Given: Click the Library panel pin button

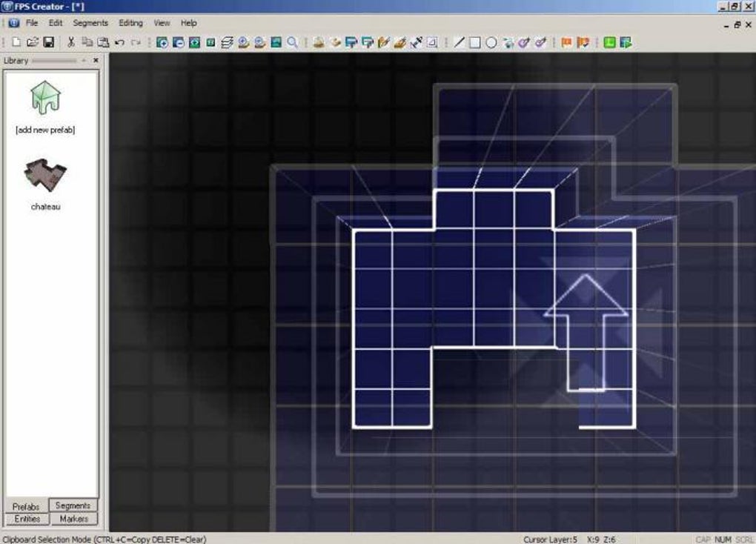Looking at the screenshot, I should [x=84, y=60].
